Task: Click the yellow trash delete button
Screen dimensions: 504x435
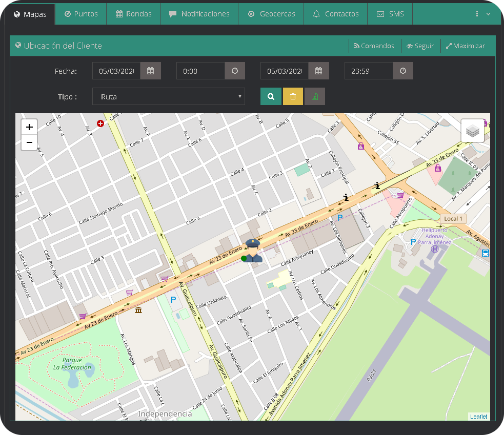Action: [293, 96]
